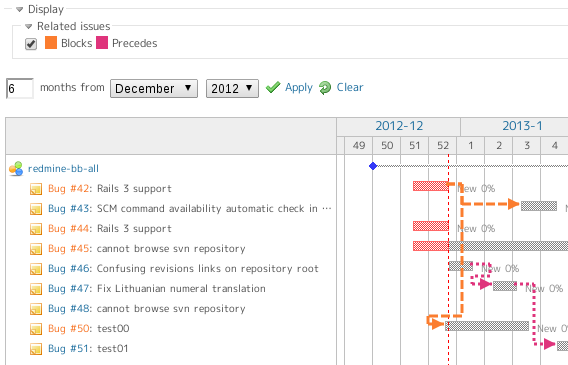The width and height of the screenshot is (568, 365).
Task: Click the ticket icon beside Bug #45
Action: tap(36, 249)
